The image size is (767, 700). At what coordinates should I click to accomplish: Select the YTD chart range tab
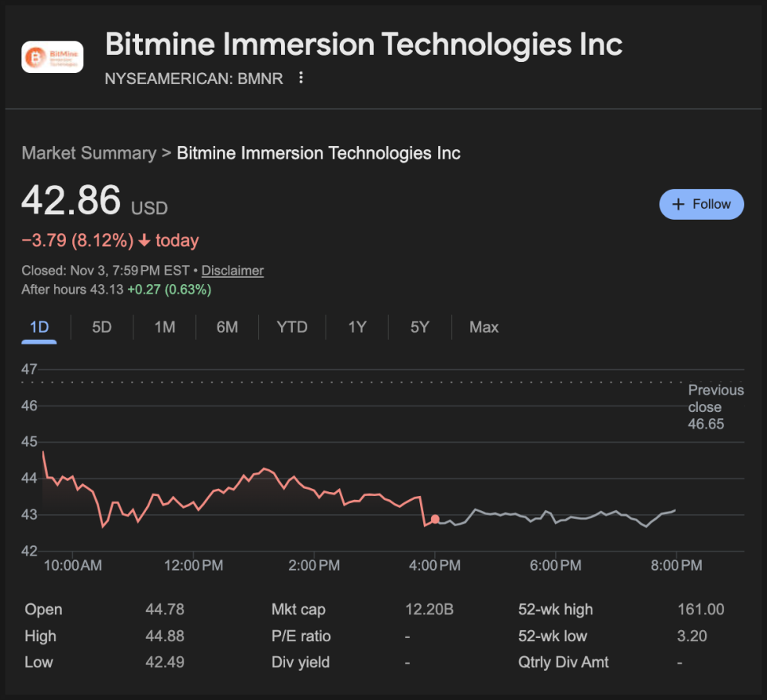[x=291, y=327]
